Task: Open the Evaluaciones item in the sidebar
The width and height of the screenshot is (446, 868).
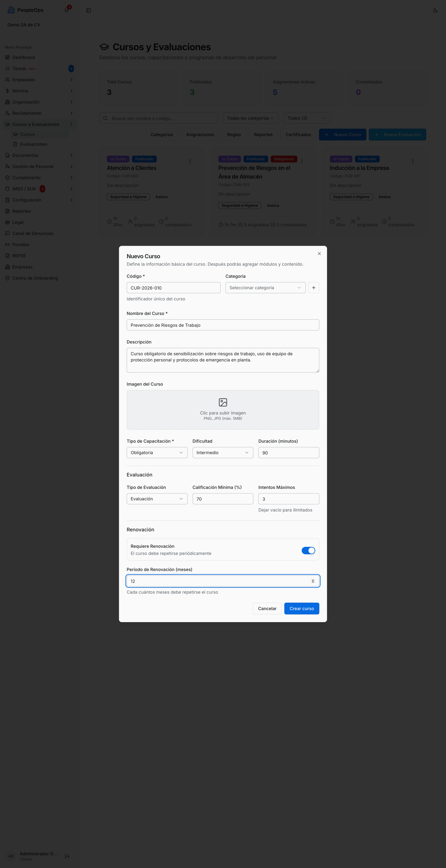Action: pos(33,144)
